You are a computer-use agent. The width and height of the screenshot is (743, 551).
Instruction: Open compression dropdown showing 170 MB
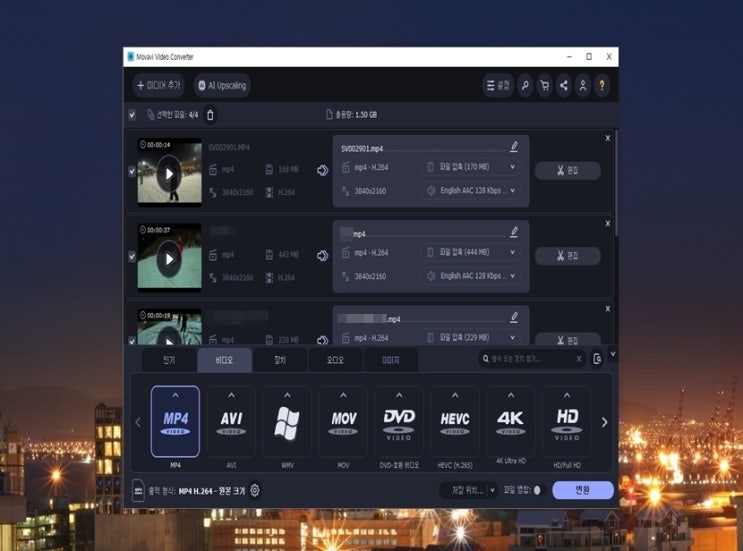(x=471, y=167)
